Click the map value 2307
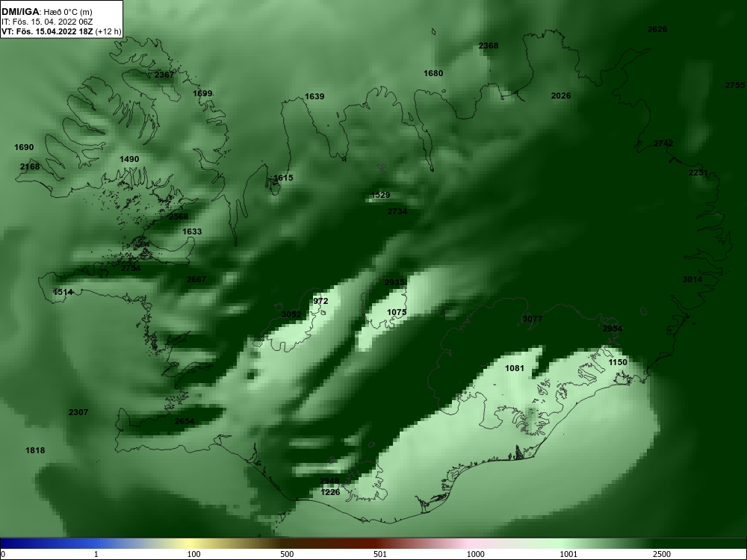The height and width of the screenshot is (560, 747). (x=78, y=412)
